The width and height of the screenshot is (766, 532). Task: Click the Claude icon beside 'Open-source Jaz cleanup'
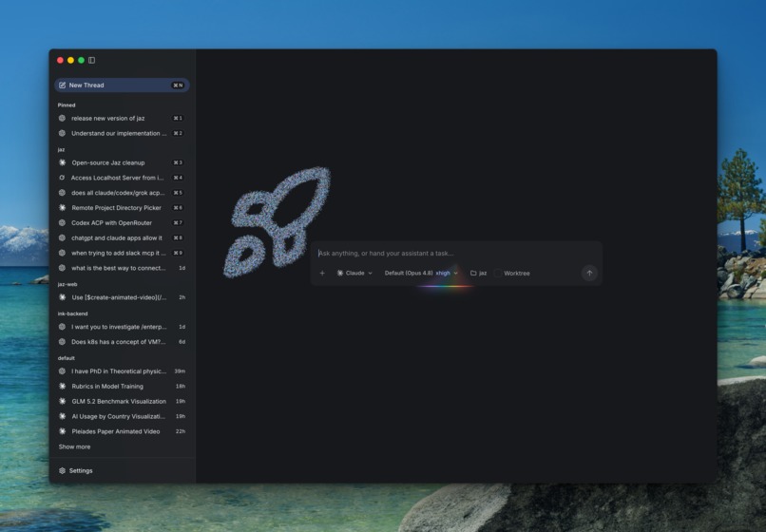pyautogui.click(x=62, y=162)
